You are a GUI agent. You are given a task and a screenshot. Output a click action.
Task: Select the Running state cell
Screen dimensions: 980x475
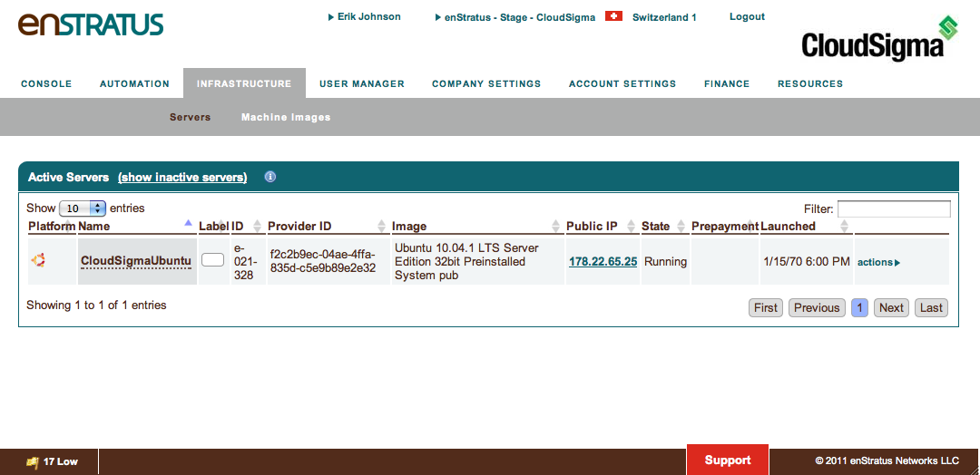tap(666, 262)
